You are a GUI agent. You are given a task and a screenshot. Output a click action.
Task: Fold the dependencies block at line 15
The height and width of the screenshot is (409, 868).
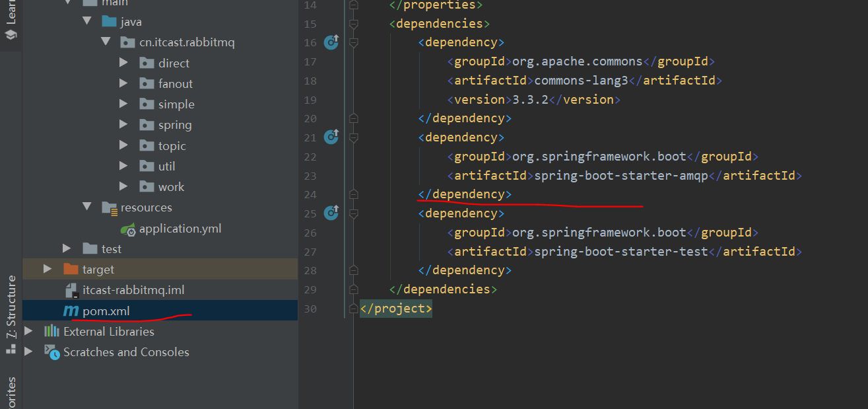point(354,24)
